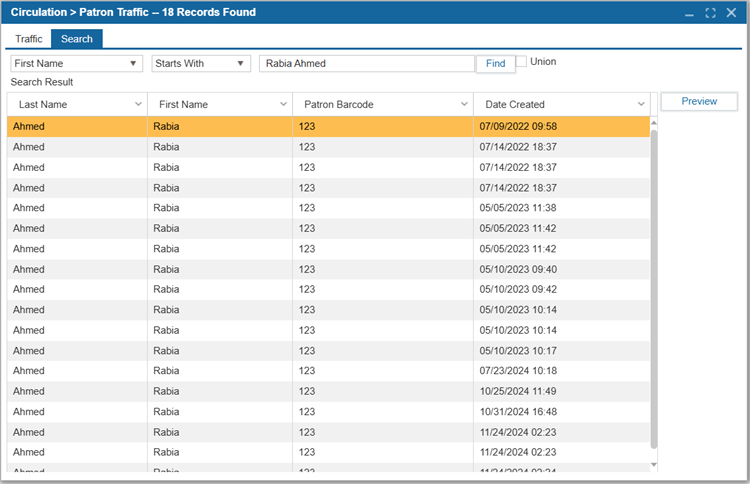
Task: Maximize the Patron Traffic window
Action: [x=710, y=13]
